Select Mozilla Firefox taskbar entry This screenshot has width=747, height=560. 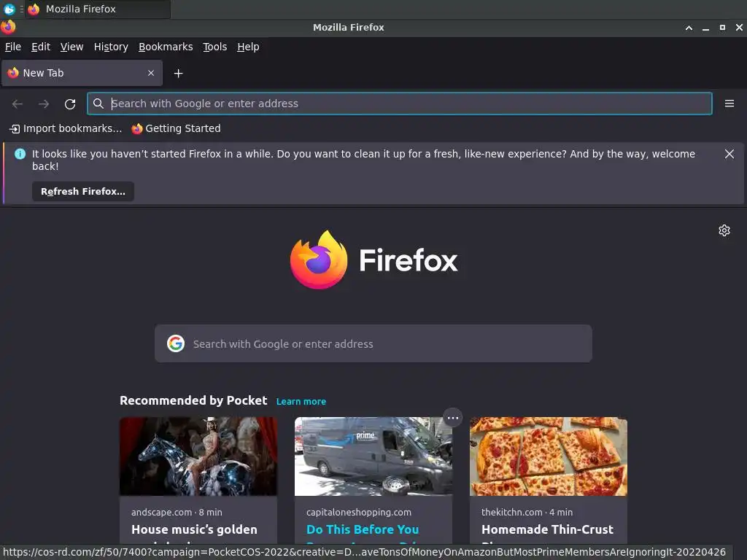(x=98, y=9)
